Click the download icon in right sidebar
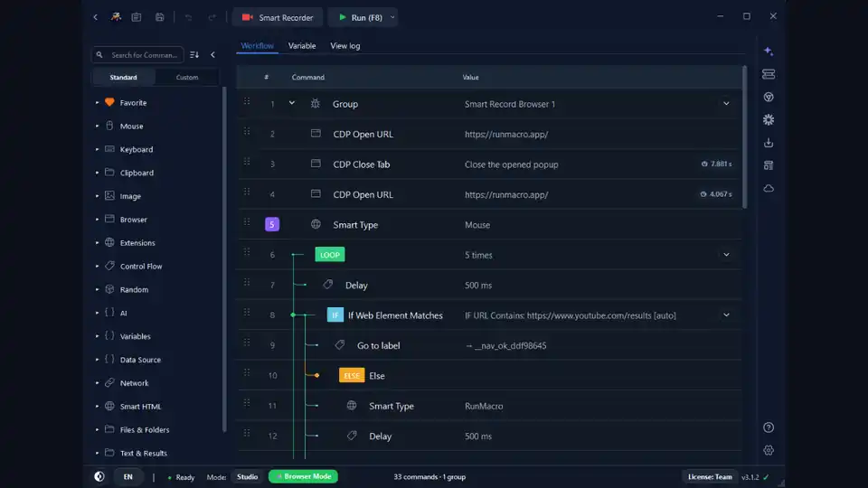The image size is (868, 488). coord(769,143)
